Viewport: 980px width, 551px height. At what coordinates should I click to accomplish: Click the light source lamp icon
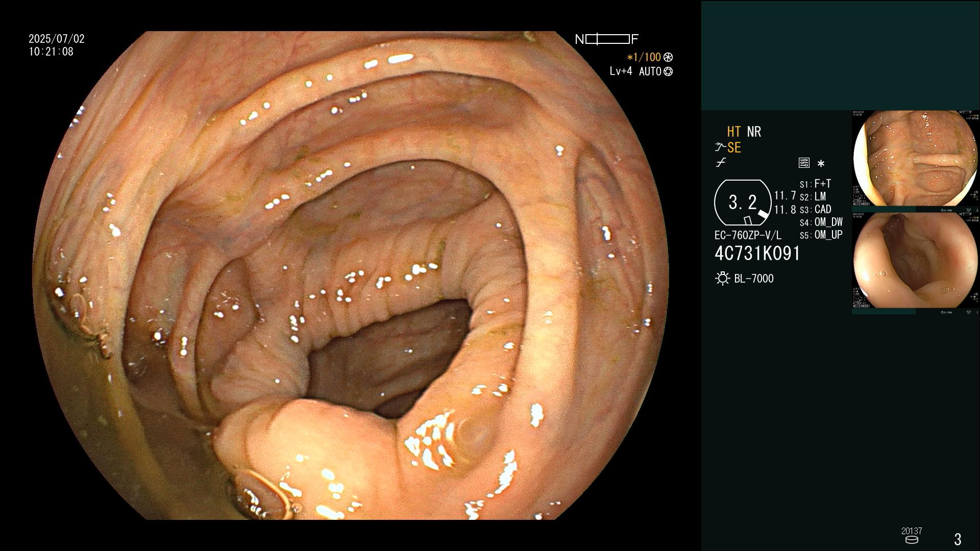pos(722,279)
